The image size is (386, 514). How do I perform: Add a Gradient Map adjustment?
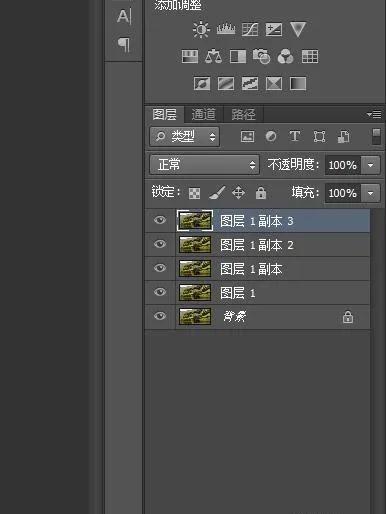coord(298,84)
